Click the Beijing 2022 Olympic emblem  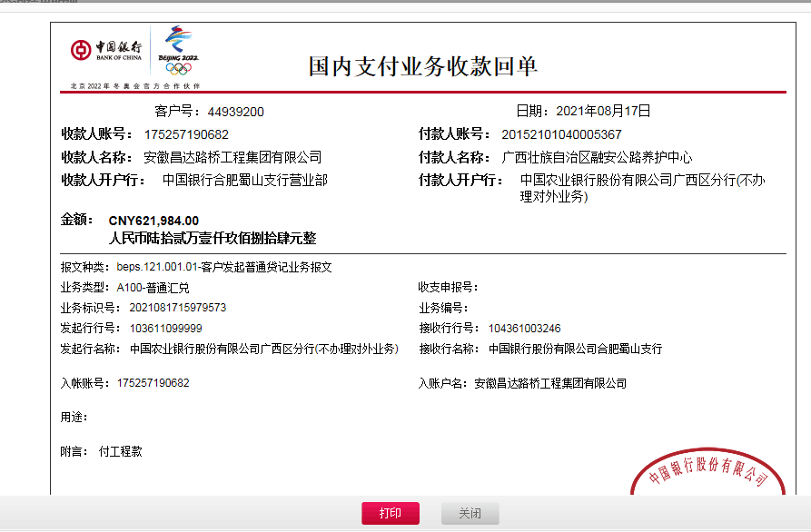click(x=177, y=51)
